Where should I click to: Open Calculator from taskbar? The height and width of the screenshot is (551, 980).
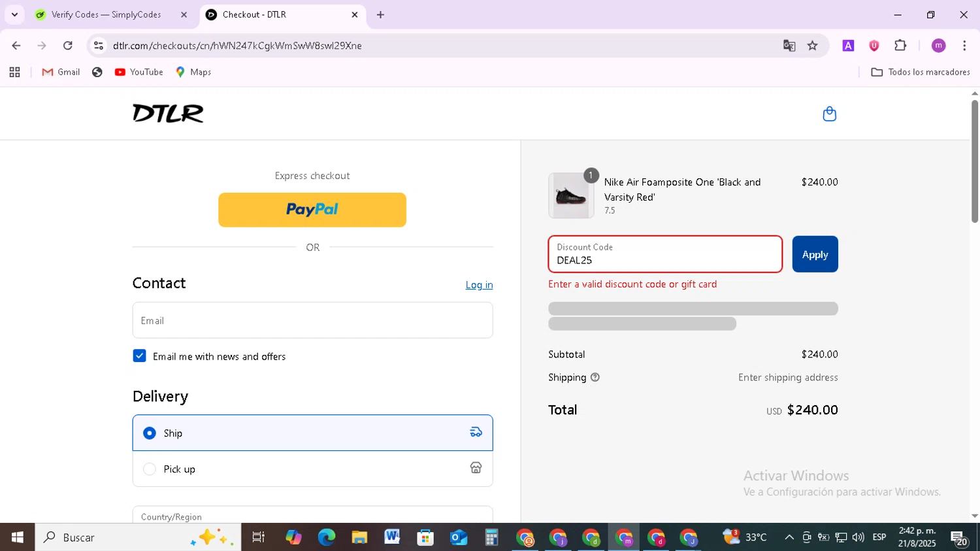click(491, 537)
